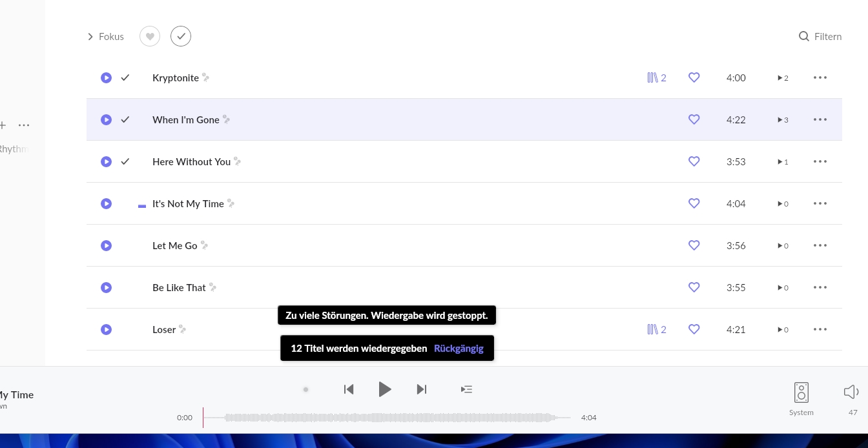The image size is (868, 448).
Task: Toggle selection check for Here Without You
Action: pos(125,161)
